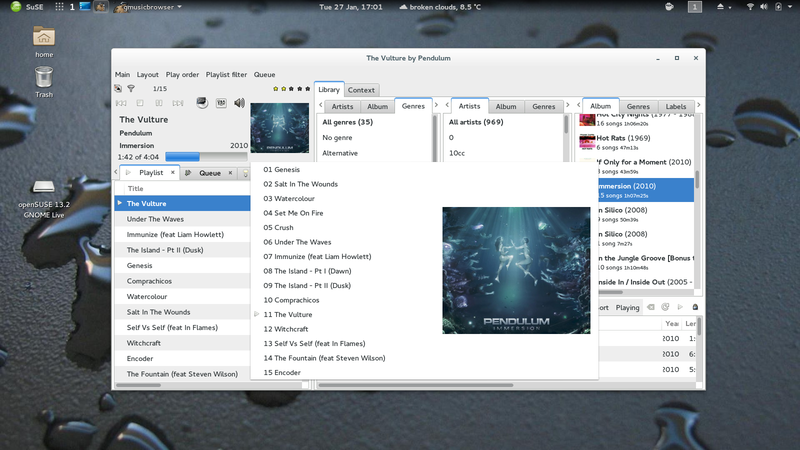Click the large Pendulum Immersion cover art
The height and width of the screenshot is (450, 800).
click(x=516, y=270)
